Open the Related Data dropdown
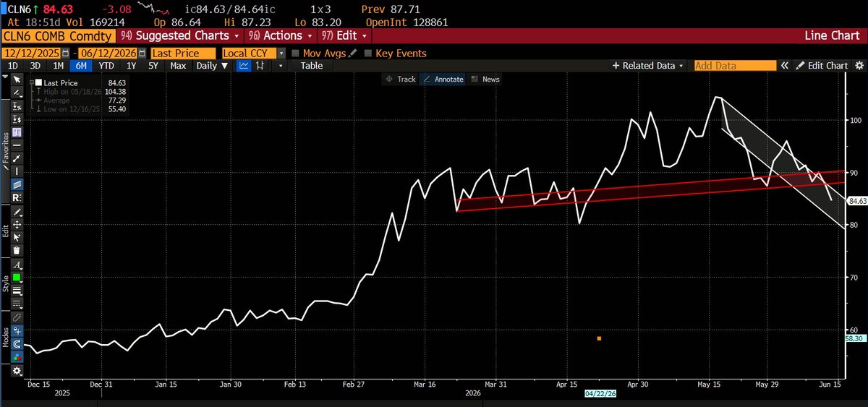The image size is (868, 407). click(x=647, y=65)
